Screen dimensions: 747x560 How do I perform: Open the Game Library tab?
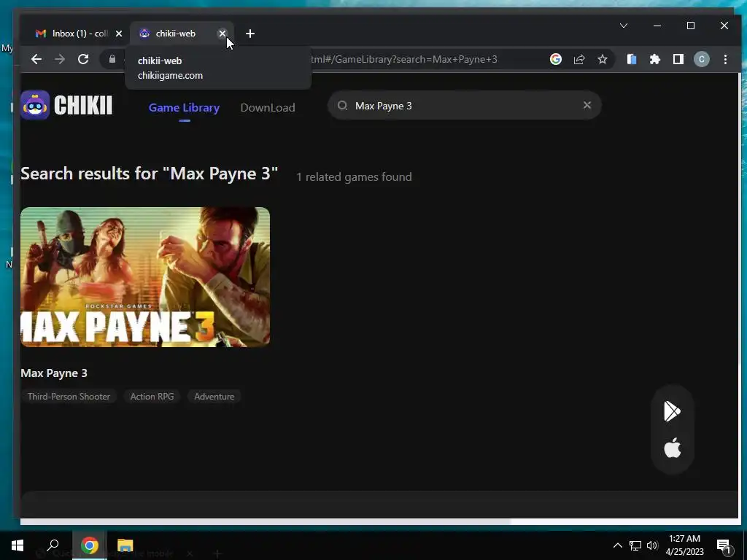tap(184, 108)
